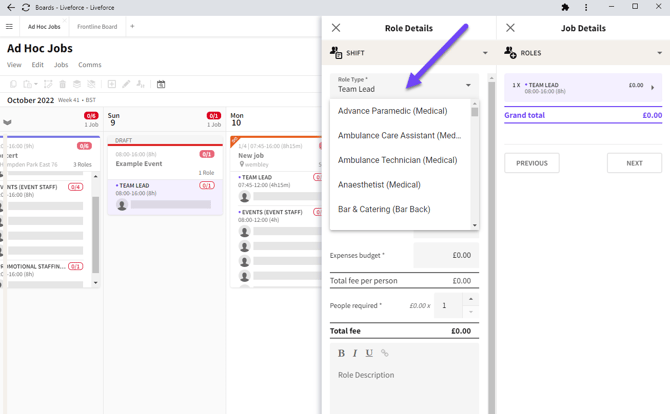Click the SHIFT section icon
Image resolution: width=670 pixels, height=414 pixels.
coord(336,53)
